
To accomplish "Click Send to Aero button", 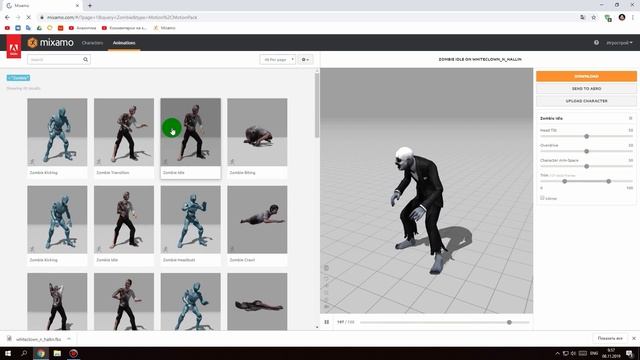I will coord(586,89).
